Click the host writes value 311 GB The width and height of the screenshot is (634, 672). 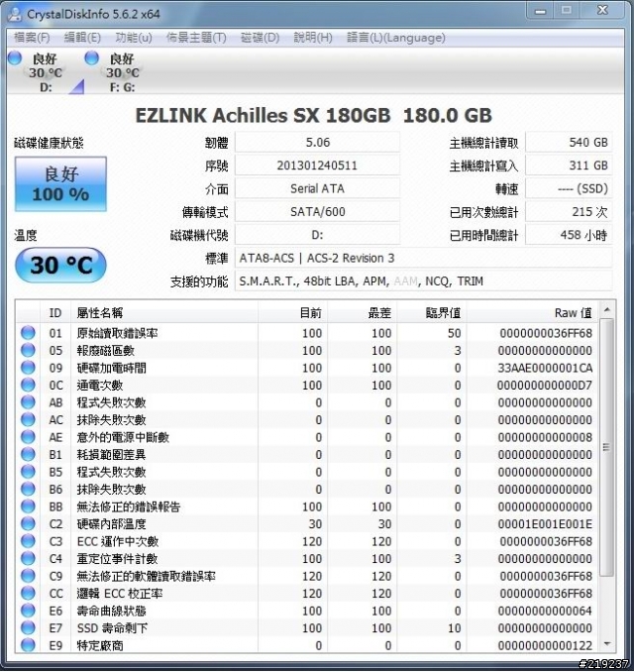point(569,166)
